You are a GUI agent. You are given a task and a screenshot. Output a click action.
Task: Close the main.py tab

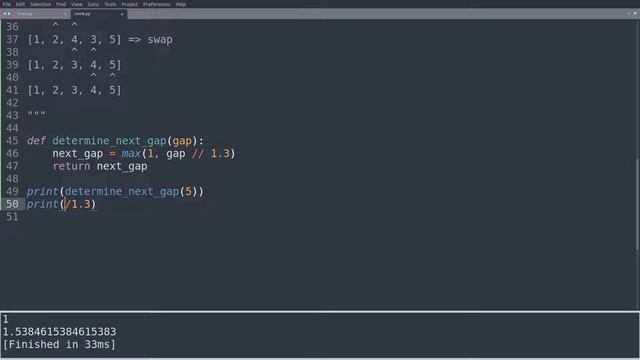65,14
